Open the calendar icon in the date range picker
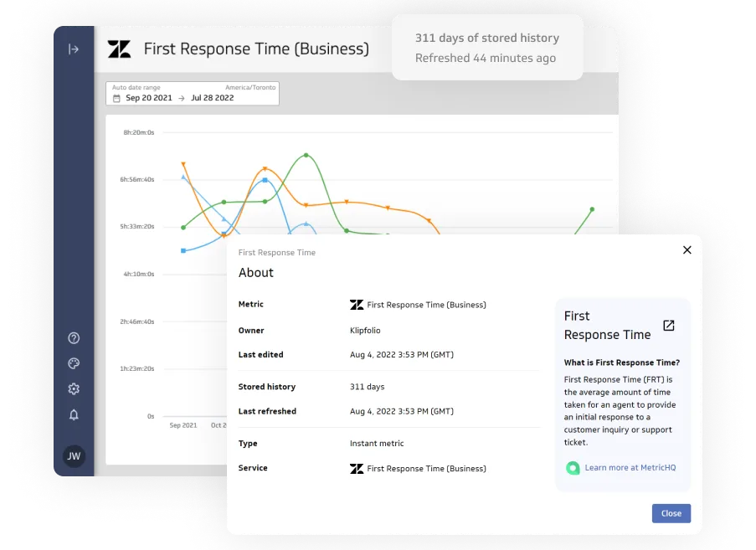756x550 pixels. (x=116, y=98)
